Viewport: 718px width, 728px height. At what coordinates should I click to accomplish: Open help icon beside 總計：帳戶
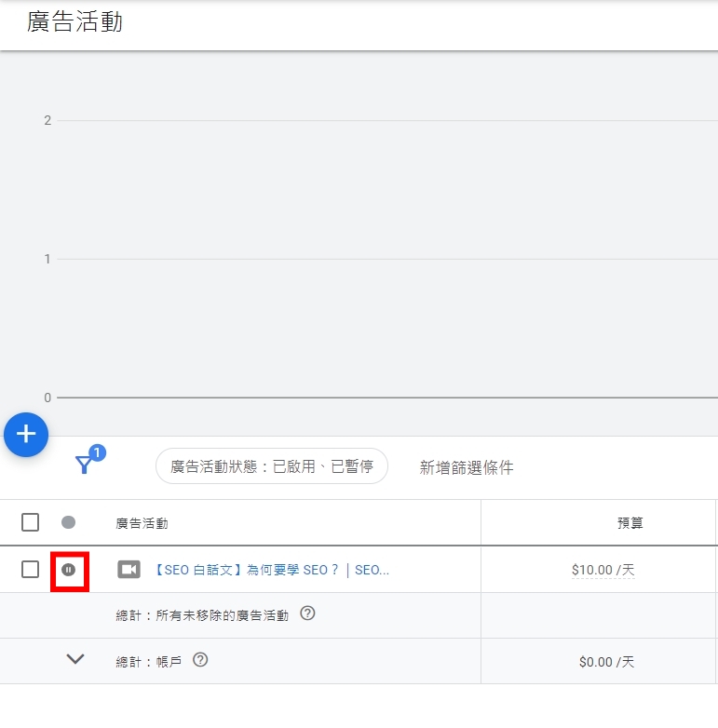point(200,660)
